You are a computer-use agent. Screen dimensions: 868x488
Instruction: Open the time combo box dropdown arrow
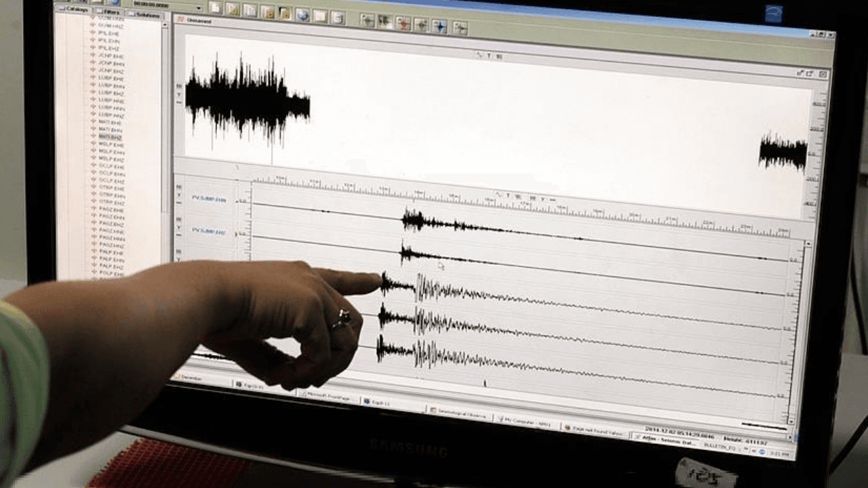pyautogui.click(x=199, y=7)
